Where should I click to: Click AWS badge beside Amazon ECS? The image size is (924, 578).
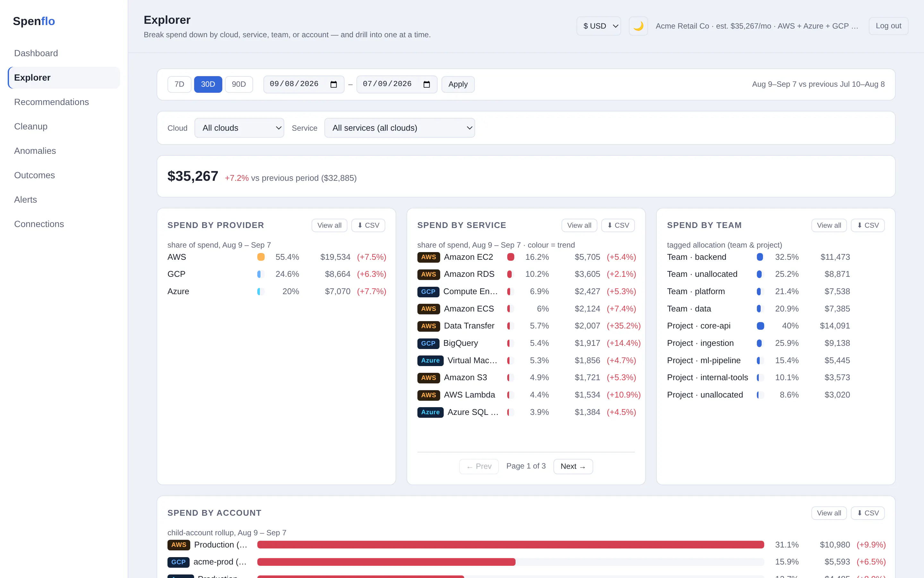pos(428,309)
